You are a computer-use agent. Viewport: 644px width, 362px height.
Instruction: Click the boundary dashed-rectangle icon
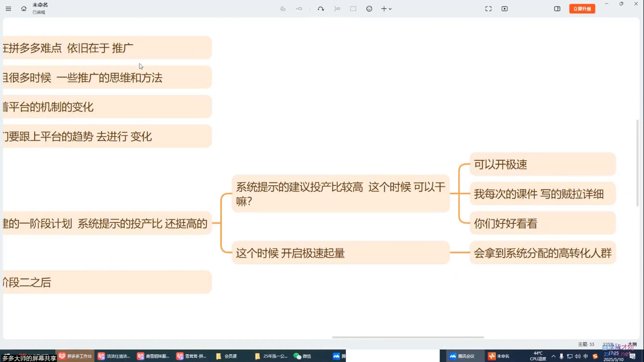(353, 9)
